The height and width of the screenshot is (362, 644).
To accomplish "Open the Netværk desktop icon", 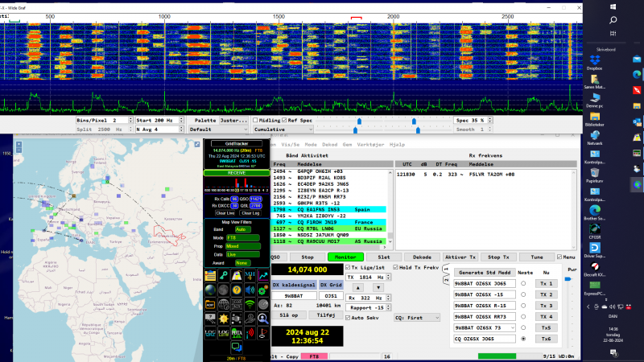I will pos(595,134).
